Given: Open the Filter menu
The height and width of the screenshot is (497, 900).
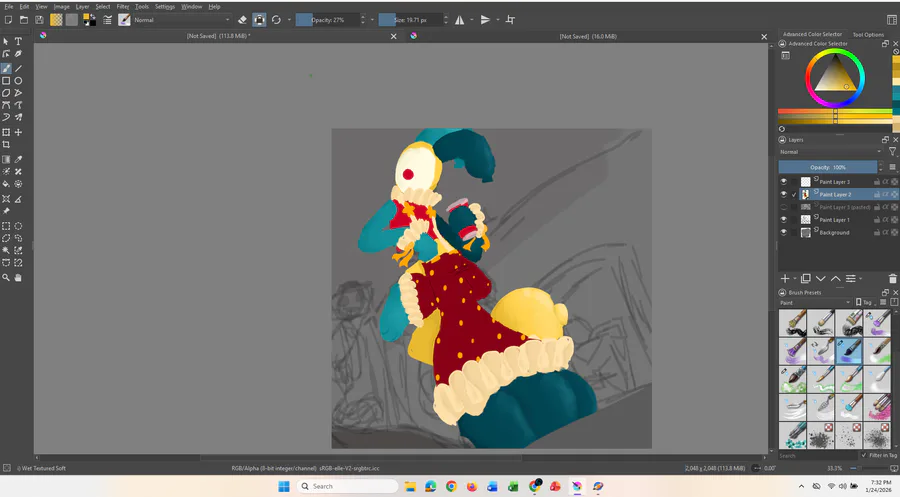Looking at the screenshot, I should coord(123,7).
